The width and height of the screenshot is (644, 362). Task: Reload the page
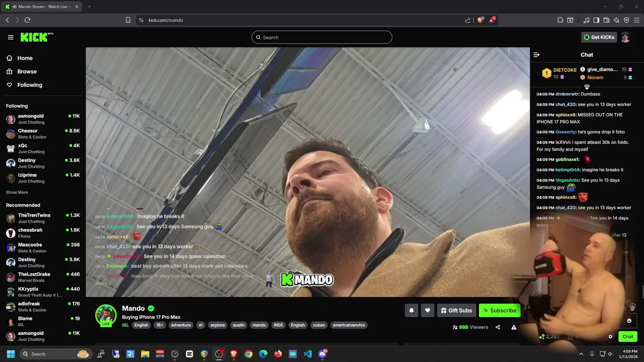pos(27,20)
